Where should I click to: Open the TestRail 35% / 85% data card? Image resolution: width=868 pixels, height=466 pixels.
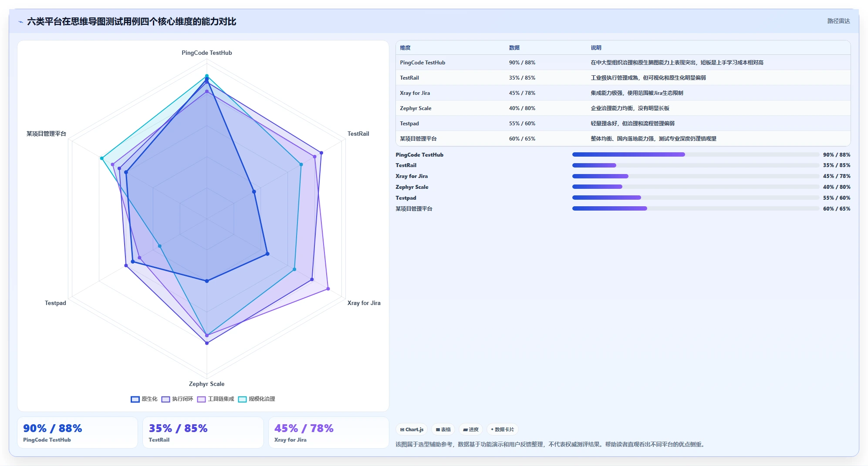coord(203,432)
